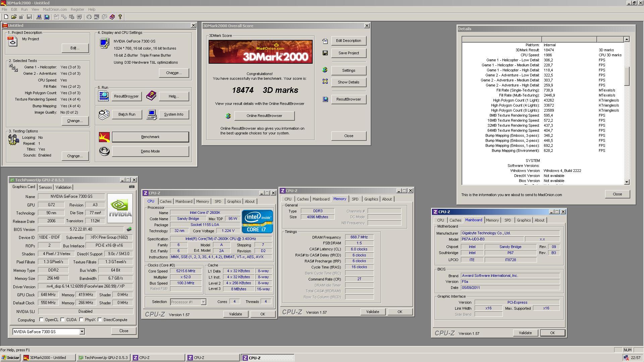Click the Batch Run stack toolbar icon
Viewport: 644px width, 362px height.
[105, 17]
